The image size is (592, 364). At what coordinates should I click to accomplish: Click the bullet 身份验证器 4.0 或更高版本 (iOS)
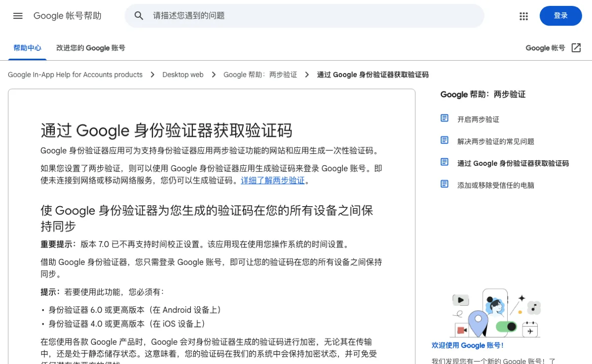126,324
